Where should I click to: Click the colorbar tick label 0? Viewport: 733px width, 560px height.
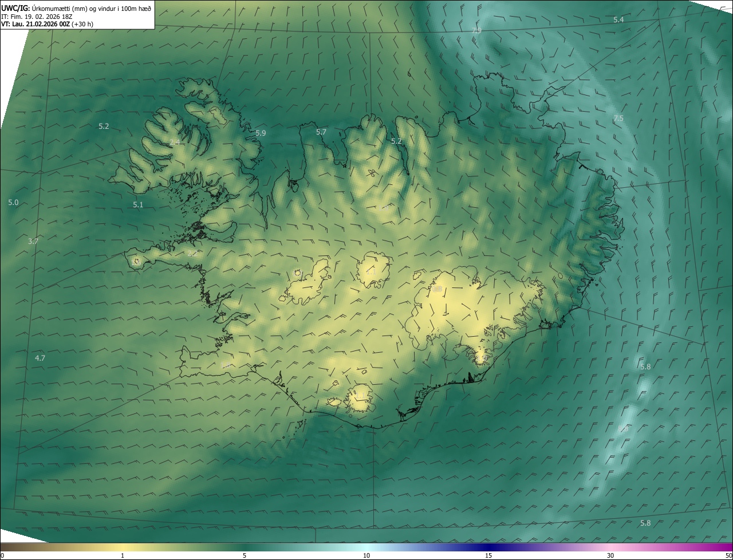tap(2, 555)
